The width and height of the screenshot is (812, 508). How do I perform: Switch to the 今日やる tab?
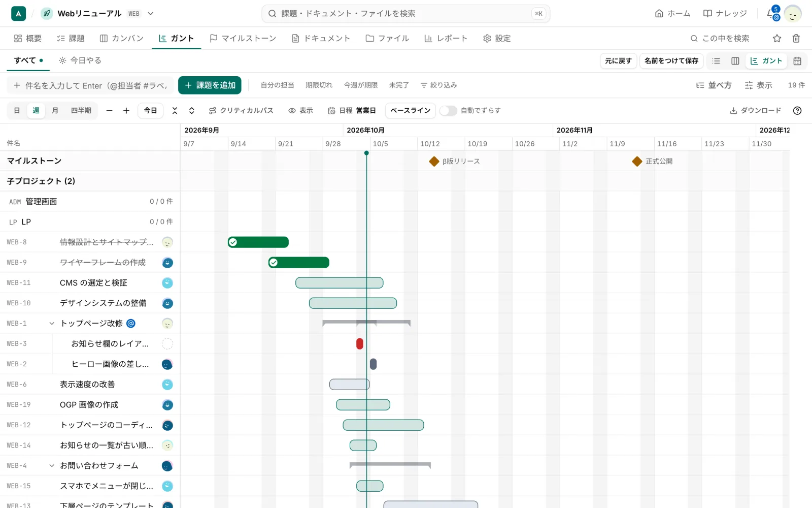pyautogui.click(x=80, y=60)
